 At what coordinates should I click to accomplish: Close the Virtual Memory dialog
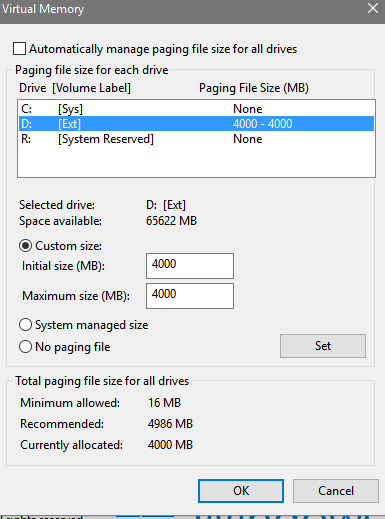(x=373, y=8)
